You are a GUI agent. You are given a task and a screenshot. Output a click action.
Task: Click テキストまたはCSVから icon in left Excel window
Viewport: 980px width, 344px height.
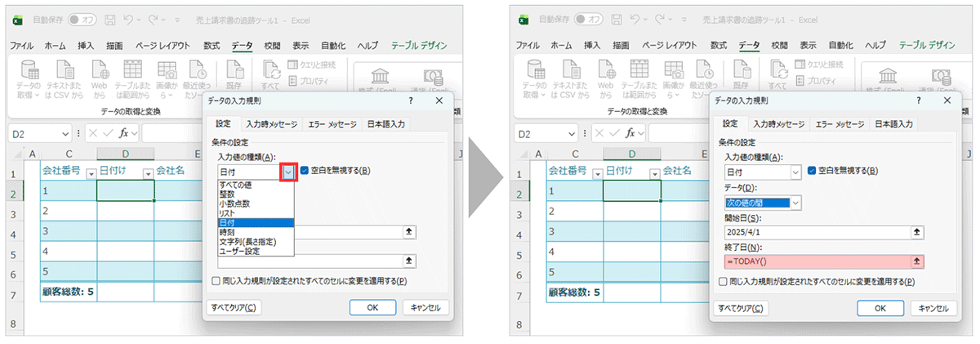[65, 70]
